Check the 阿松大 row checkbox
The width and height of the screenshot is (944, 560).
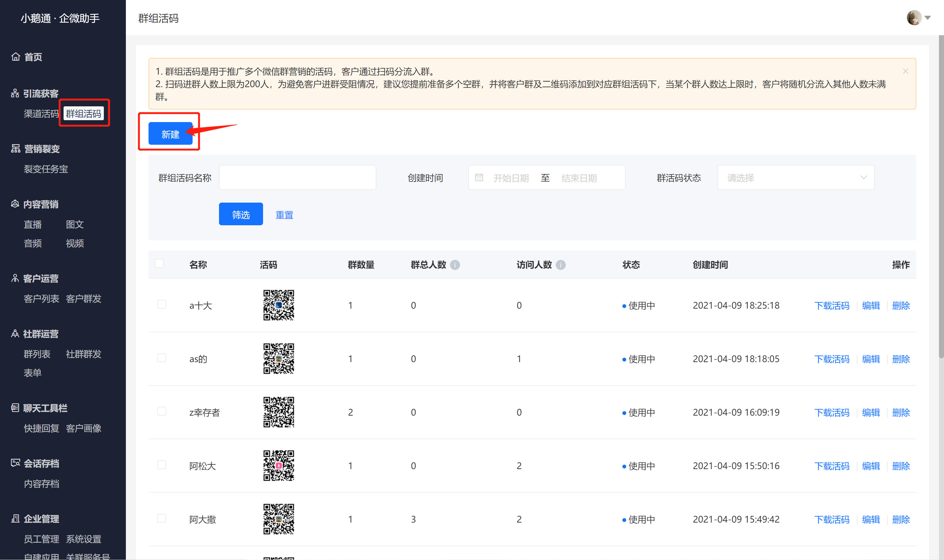tap(161, 465)
